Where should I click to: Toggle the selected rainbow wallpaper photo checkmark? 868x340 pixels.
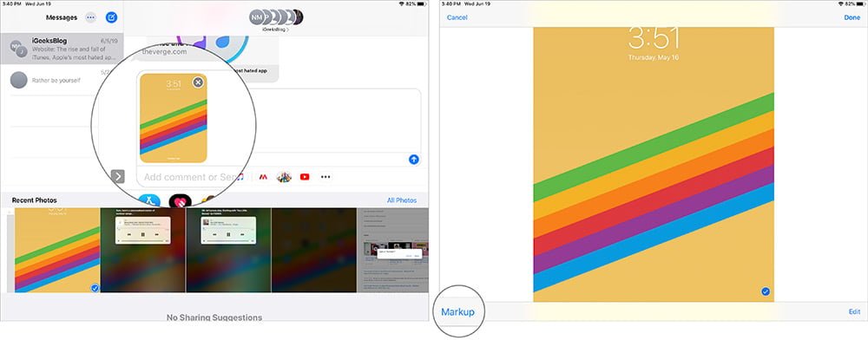pos(95,288)
